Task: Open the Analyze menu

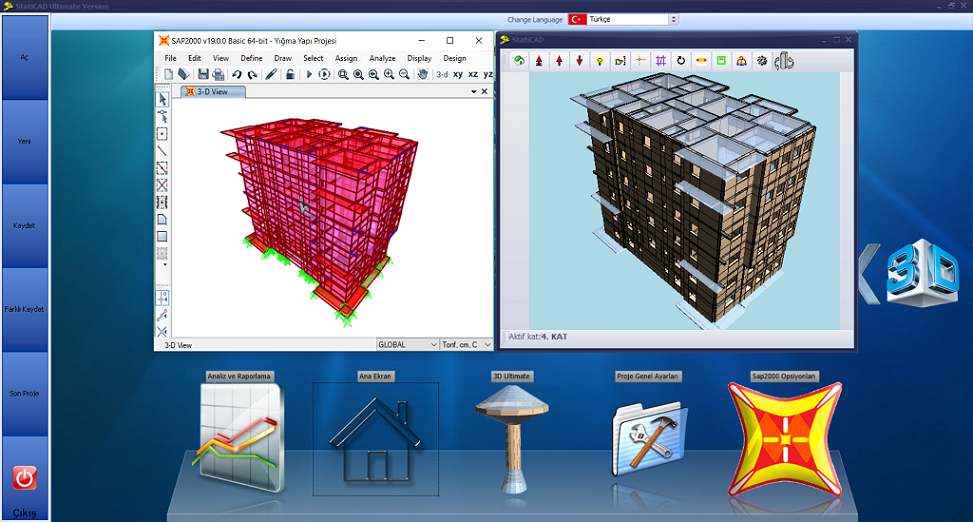Action: click(x=382, y=58)
